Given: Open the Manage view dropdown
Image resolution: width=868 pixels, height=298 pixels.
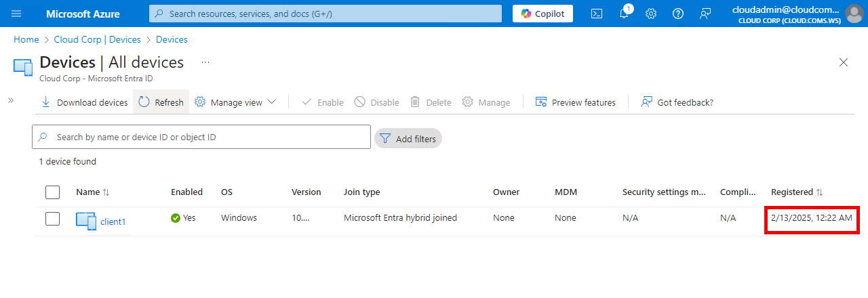Looking at the screenshot, I should (235, 102).
